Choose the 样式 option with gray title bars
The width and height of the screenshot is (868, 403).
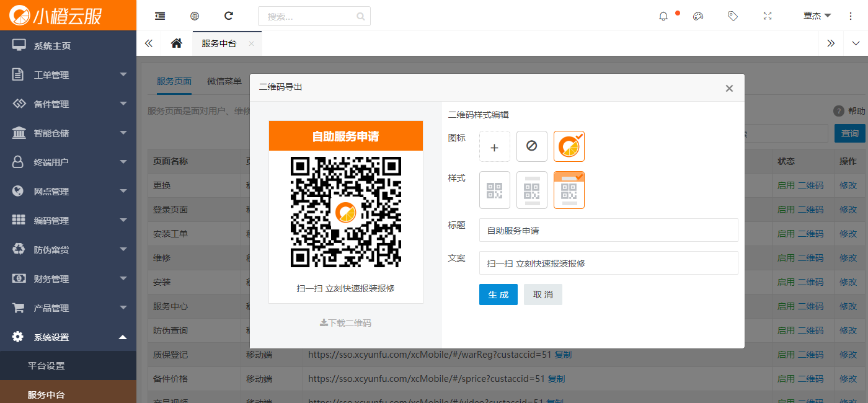[532, 190]
